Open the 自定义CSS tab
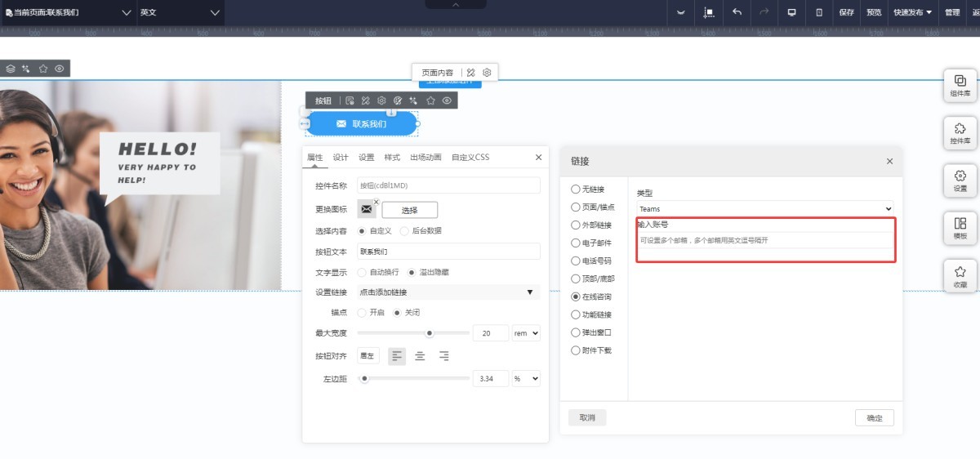Image resolution: width=980 pixels, height=459 pixels. pyautogui.click(x=470, y=158)
